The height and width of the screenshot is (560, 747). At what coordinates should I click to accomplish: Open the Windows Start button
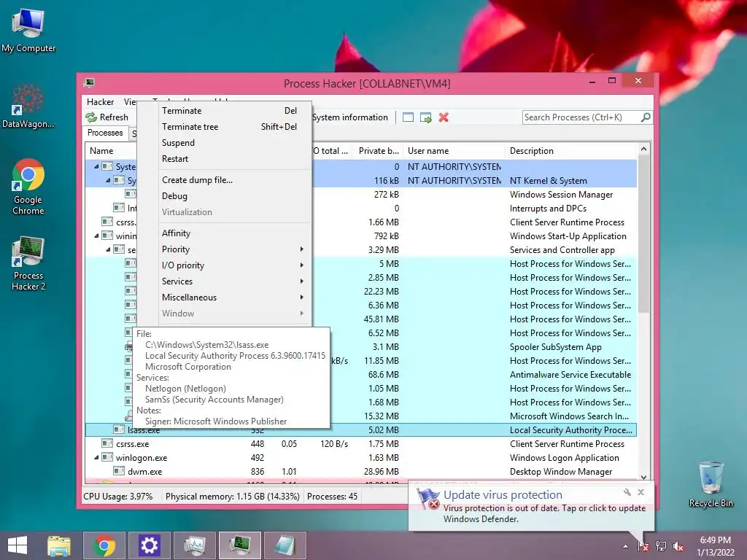pos(18,545)
